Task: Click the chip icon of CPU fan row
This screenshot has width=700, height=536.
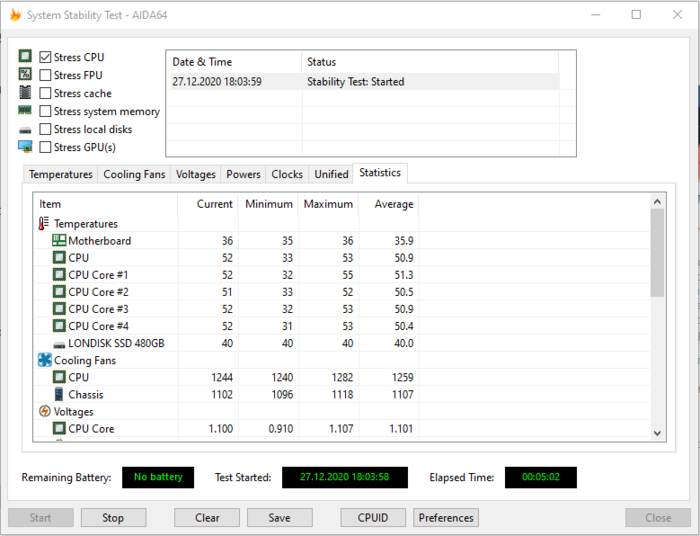Action: [59, 377]
